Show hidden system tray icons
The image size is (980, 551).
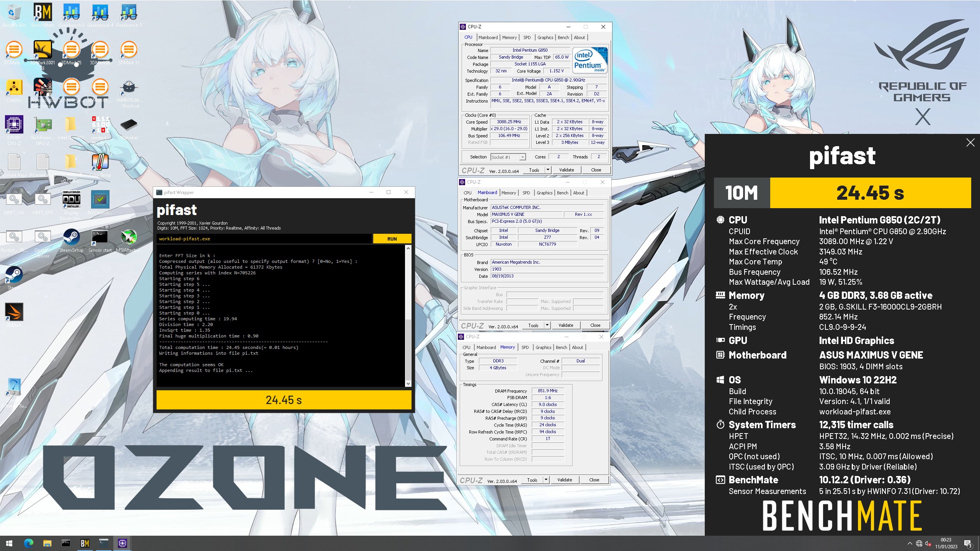910,543
